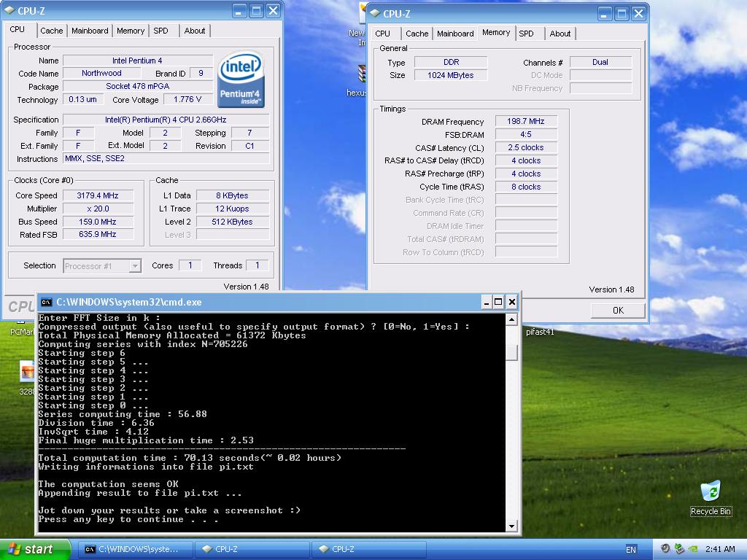Image resolution: width=747 pixels, height=560 pixels.
Task: Open Mainboard tab in left CPU-Z
Action: [90, 31]
